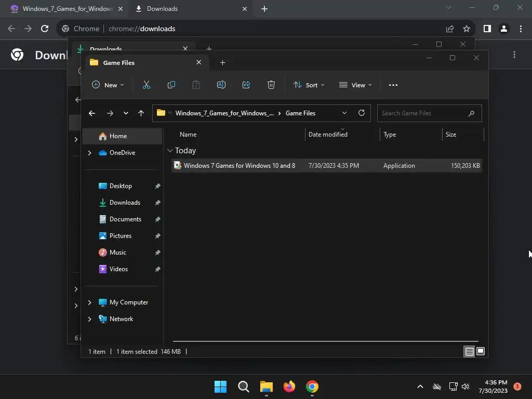Open Chrome's side panel icon

tap(487, 29)
